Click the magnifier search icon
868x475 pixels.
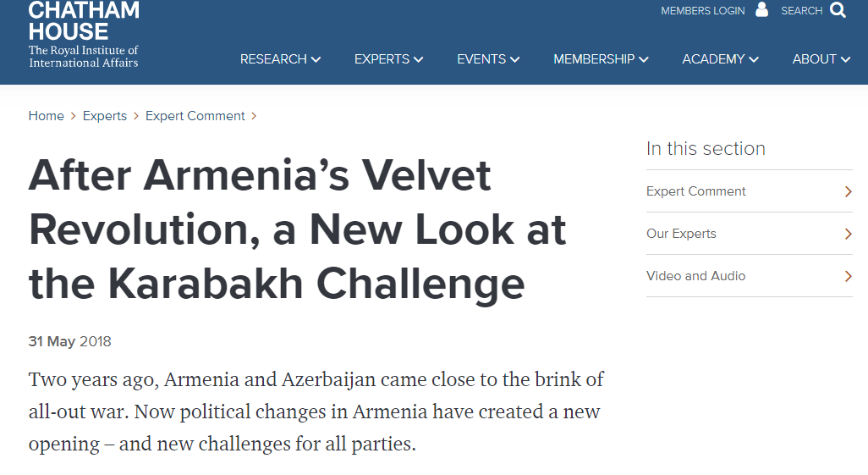click(838, 10)
